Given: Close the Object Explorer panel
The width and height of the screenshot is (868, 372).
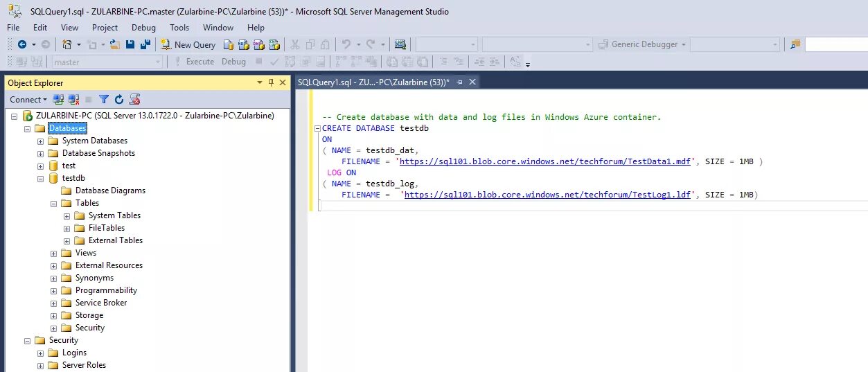Looking at the screenshot, I should [x=283, y=82].
